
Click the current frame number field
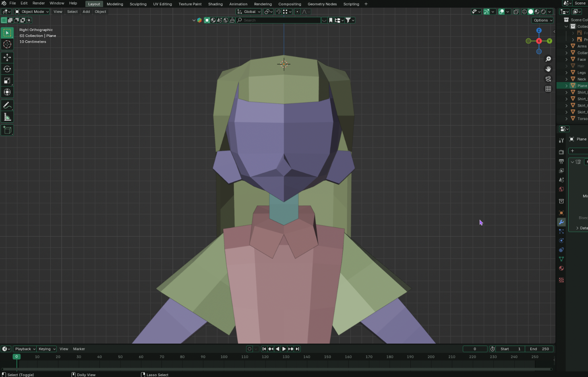[x=475, y=349]
